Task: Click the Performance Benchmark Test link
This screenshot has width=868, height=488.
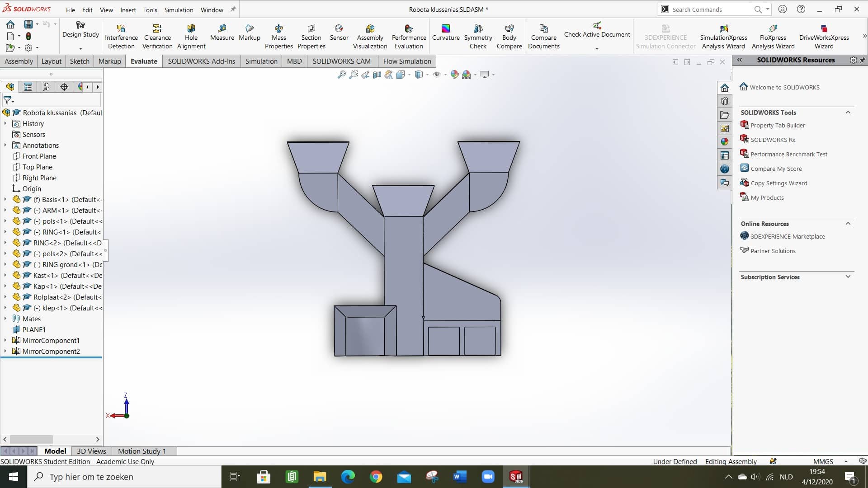Action: coord(789,154)
